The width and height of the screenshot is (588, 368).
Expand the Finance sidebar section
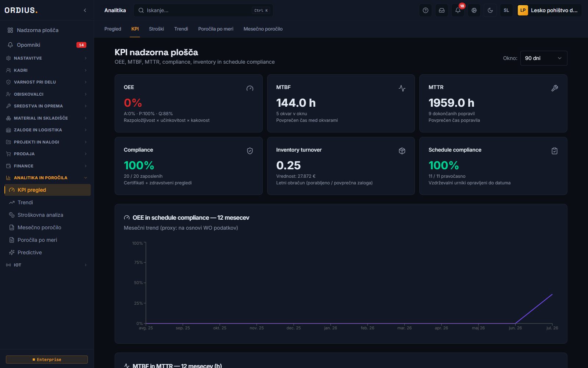tap(47, 166)
